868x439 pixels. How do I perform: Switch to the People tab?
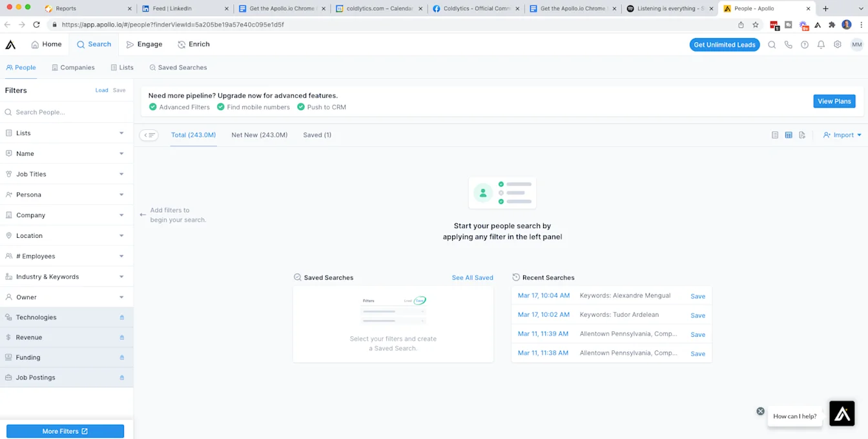coord(21,67)
